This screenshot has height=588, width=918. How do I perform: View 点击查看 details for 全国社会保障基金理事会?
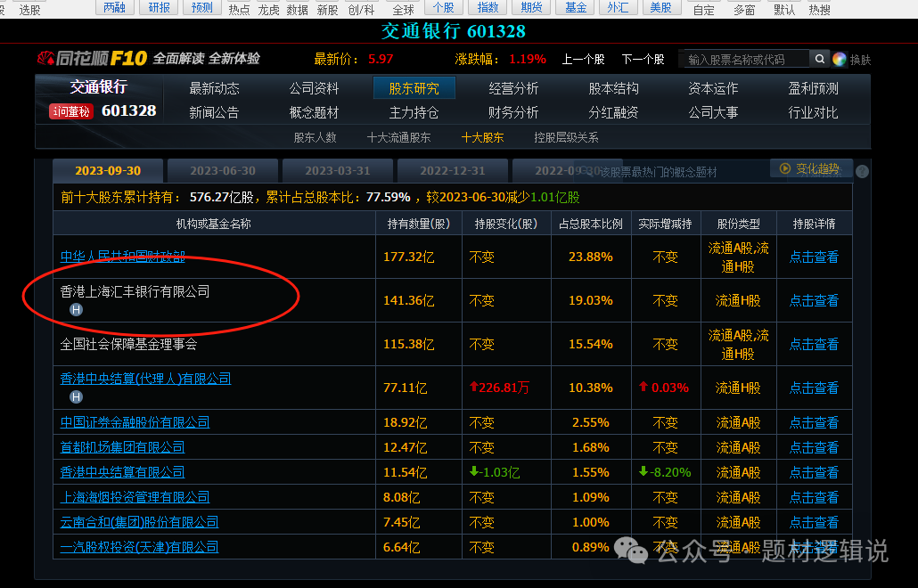(814, 344)
